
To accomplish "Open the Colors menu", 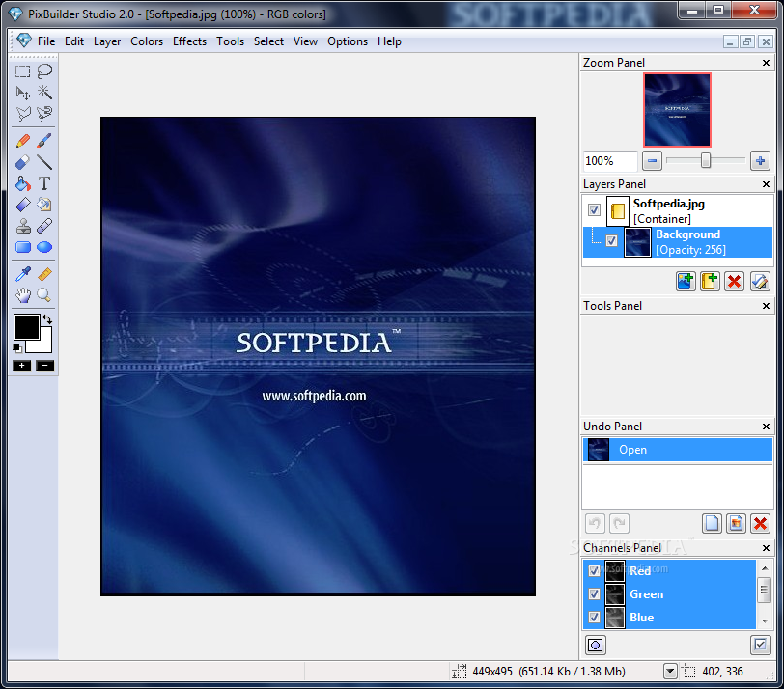I will pos(147,41).
